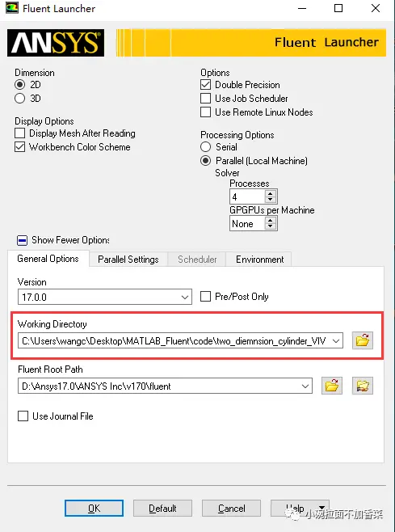
Task: Adjust the GPGPUs per Machine spinner
Action: coord(271,224)
